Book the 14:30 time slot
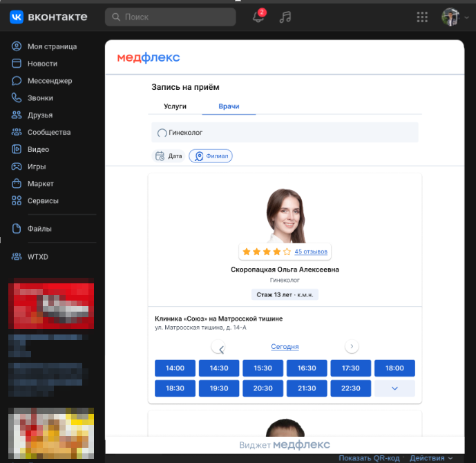The image size is (476, 463). point(219,368)
